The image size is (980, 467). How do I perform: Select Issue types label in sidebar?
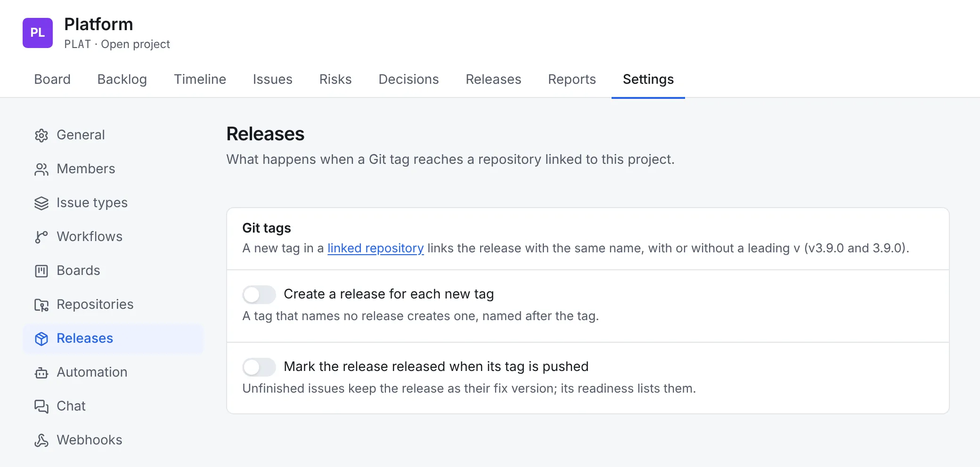click(92, 203)
